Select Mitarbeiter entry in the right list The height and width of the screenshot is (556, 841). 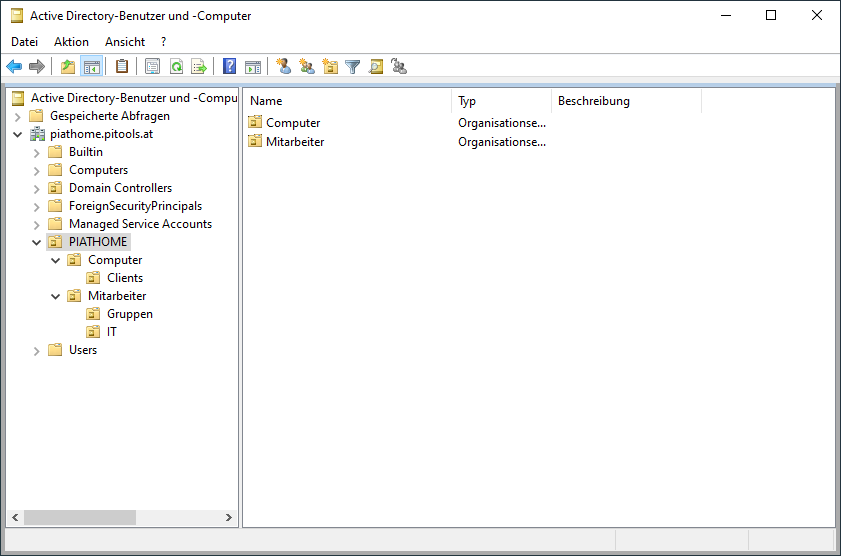coord(295,142)
